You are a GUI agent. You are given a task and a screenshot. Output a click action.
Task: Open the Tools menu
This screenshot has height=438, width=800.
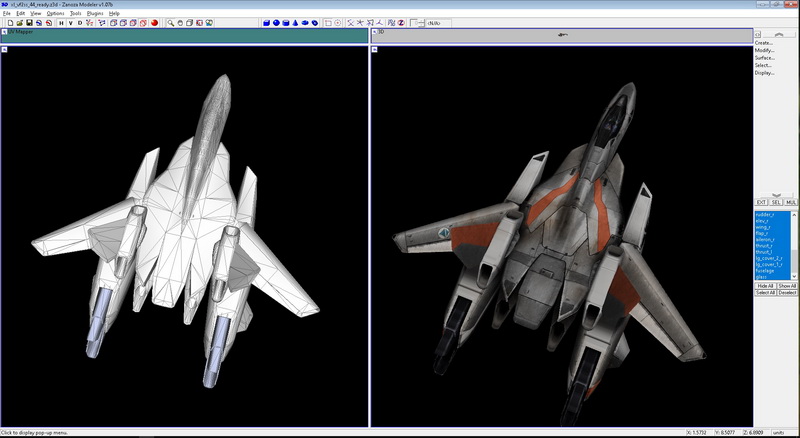pos(76,13)
